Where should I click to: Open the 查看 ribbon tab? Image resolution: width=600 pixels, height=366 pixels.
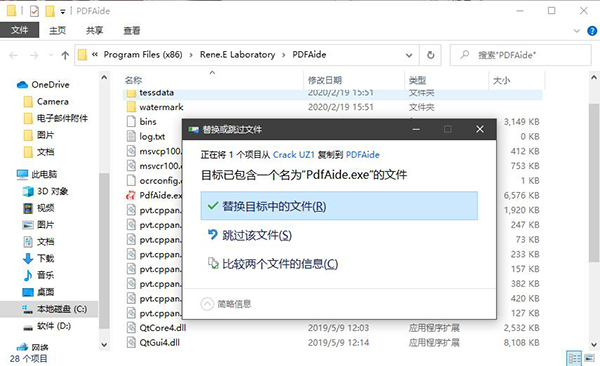click(x=131, y=30)
